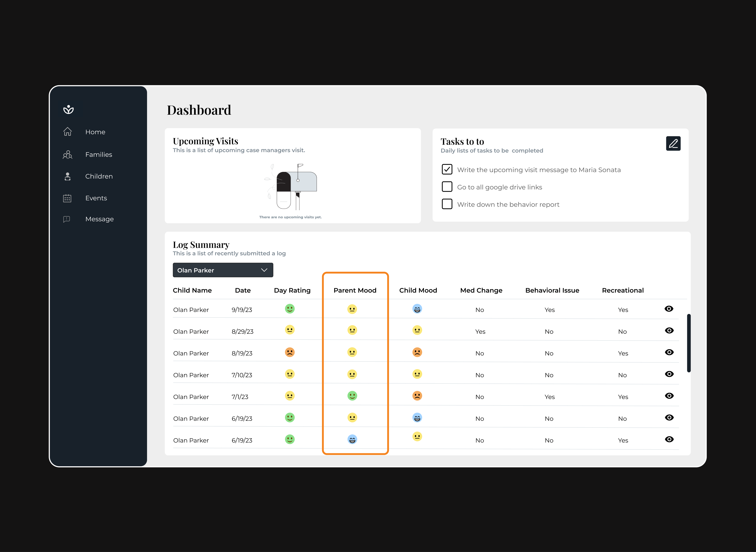Click the Families group icon

[67, 154]
